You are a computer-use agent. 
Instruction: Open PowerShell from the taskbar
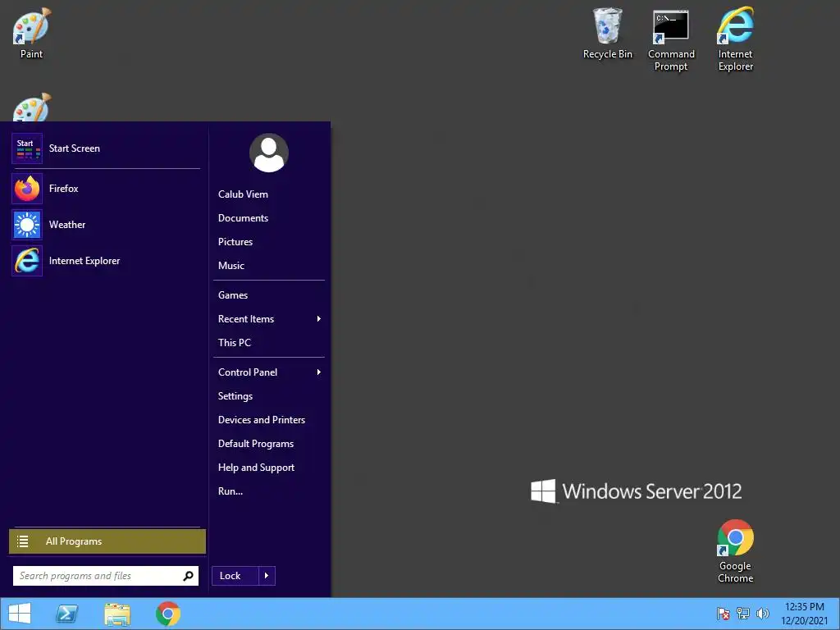click(67, 614)
